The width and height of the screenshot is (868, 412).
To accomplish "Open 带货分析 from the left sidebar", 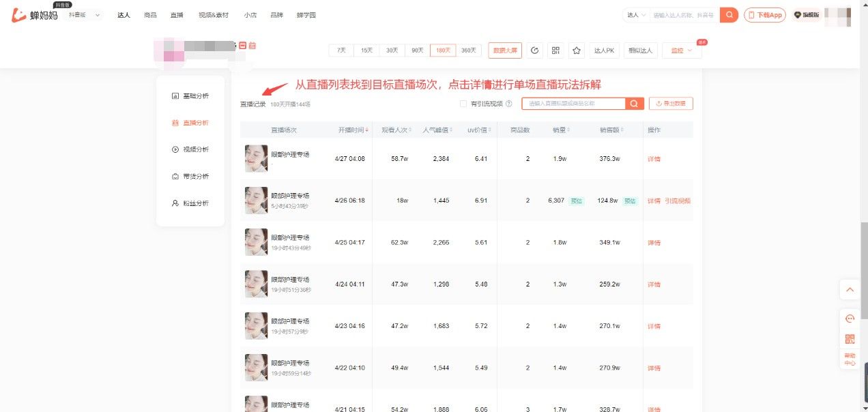I will point(196,176).
